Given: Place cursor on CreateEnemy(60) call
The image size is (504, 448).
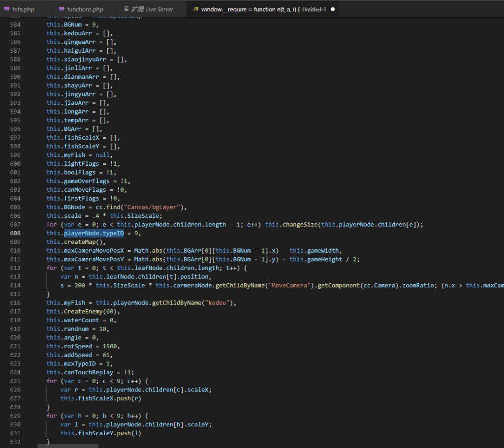Looking at the screenshot, I should coord(90,312).
